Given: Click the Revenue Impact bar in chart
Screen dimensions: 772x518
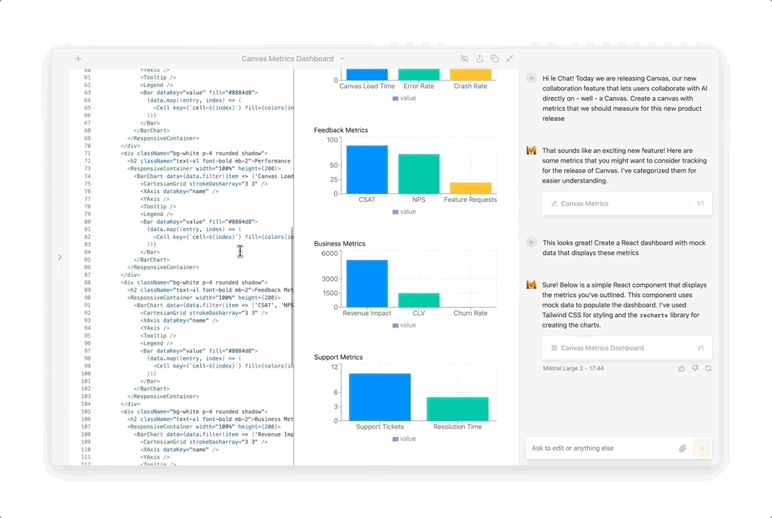Looking at the screenshot, I should pos(366,284).
